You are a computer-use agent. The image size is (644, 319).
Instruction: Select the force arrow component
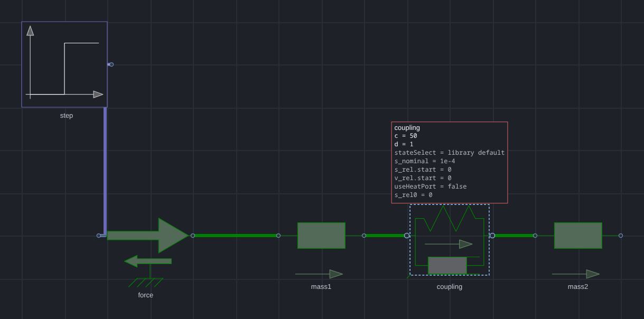click(148, 236)
